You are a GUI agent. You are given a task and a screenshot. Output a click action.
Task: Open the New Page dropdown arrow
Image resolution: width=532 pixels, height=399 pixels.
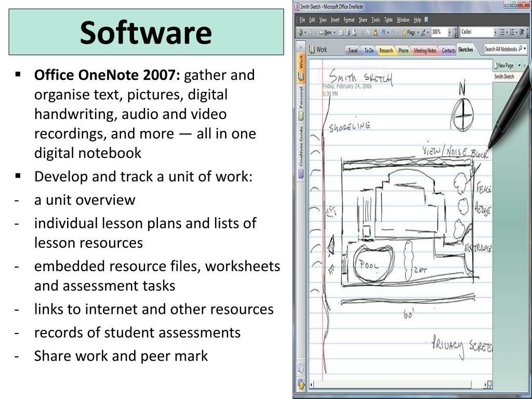point(519,65)
